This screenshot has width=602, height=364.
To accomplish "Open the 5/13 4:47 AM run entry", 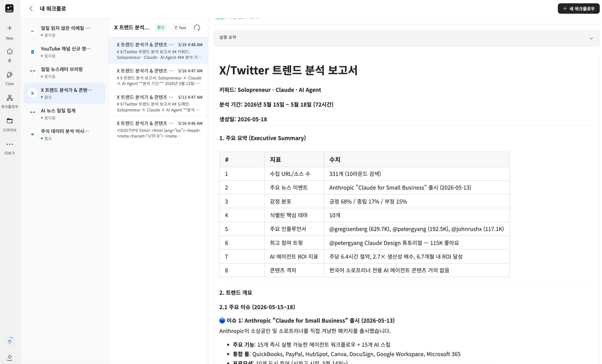I will click(158, 103).
